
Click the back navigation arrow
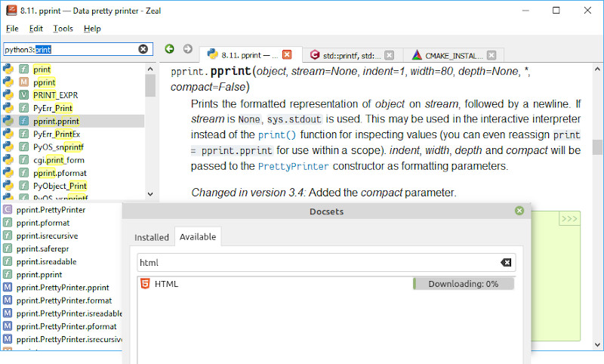169,49
